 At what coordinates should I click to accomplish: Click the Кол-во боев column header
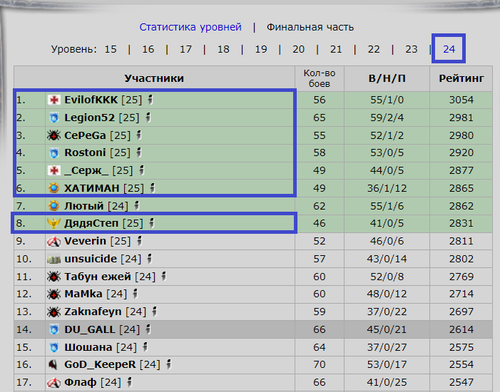coord(319,78)
